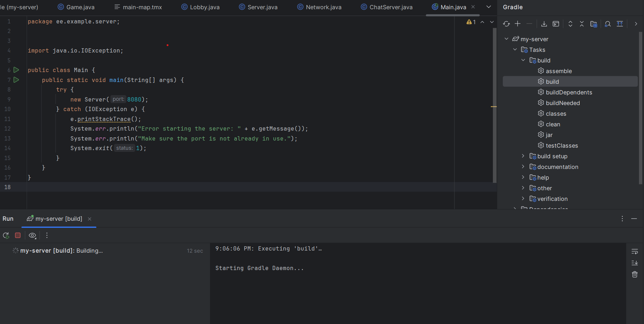Viewport: 644px width, 324px height.
Task: Stop the running Gradle build
Action: pos(18,235)
